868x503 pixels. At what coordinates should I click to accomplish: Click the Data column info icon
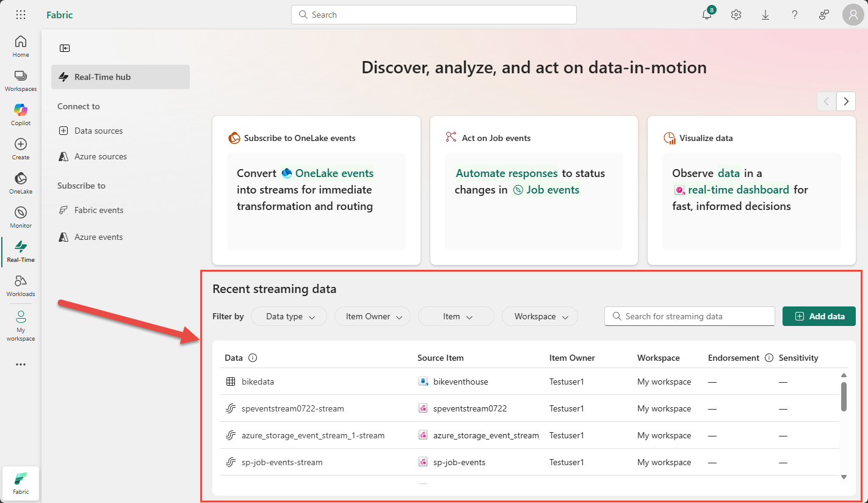(x=253, y=358)
